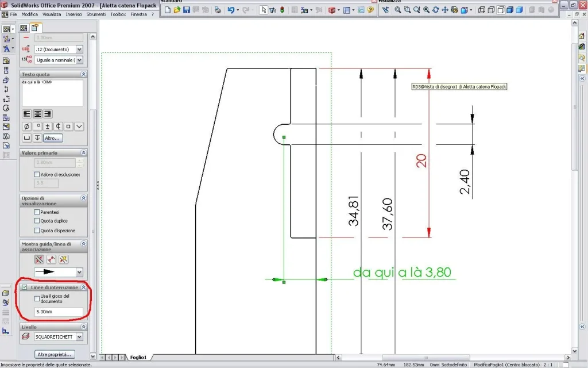Open the arrow style dropdown
This screenshot has width=588, height=368.
(79, 272)
